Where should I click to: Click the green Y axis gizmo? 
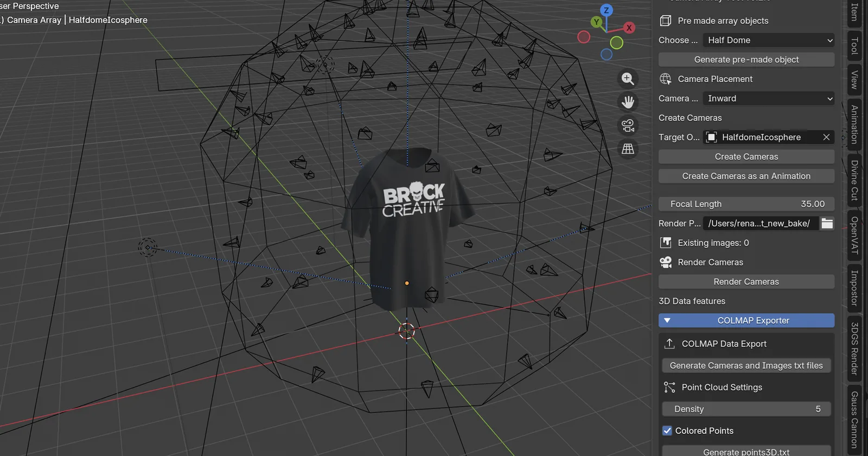596,22
